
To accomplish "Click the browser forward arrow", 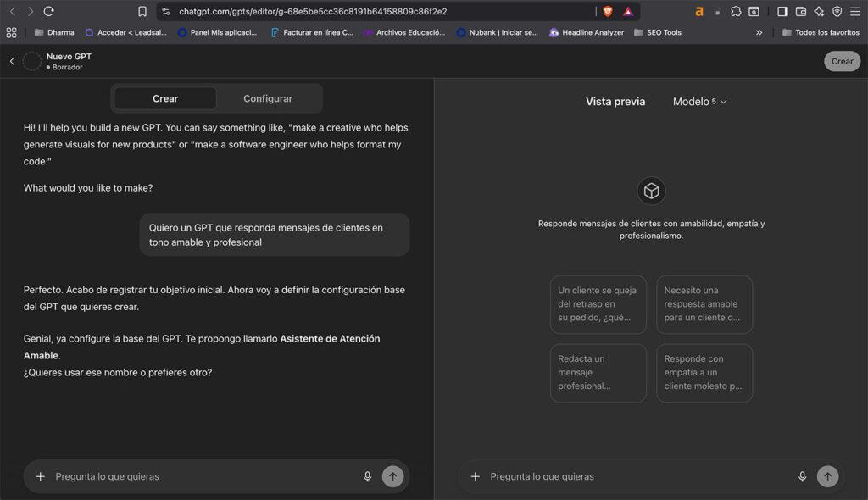I will 31,11.
